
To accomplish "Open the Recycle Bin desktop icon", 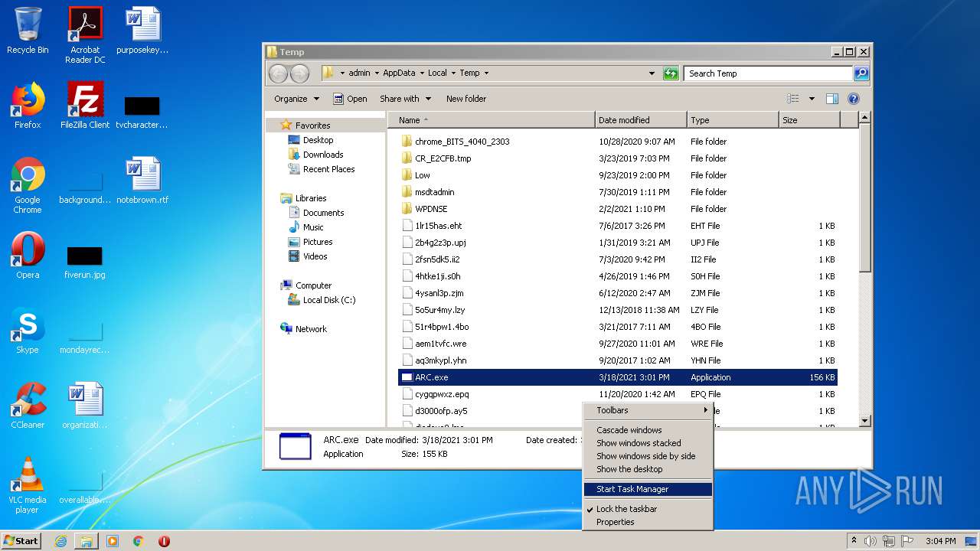I will click(28, 31).
